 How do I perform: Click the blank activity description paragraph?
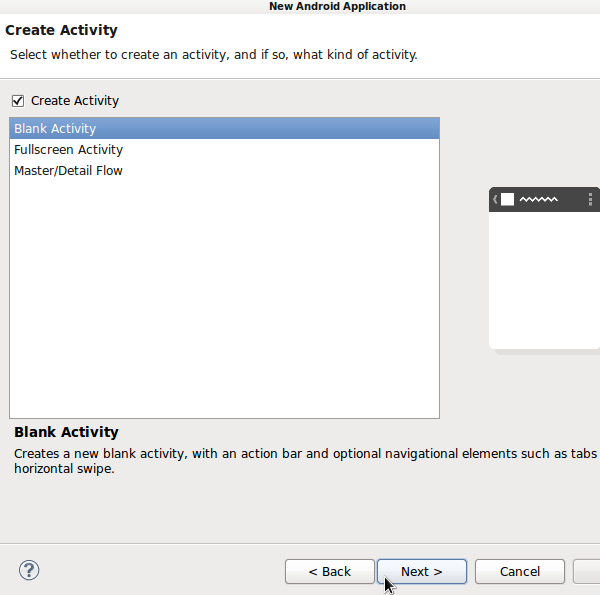(x=300, y=461)
